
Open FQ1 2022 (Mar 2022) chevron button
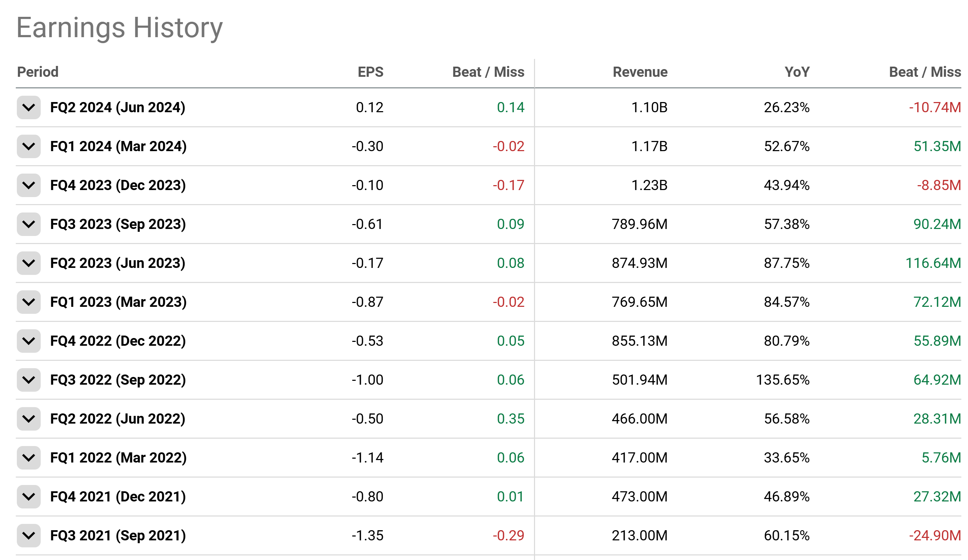pos(29,458)
